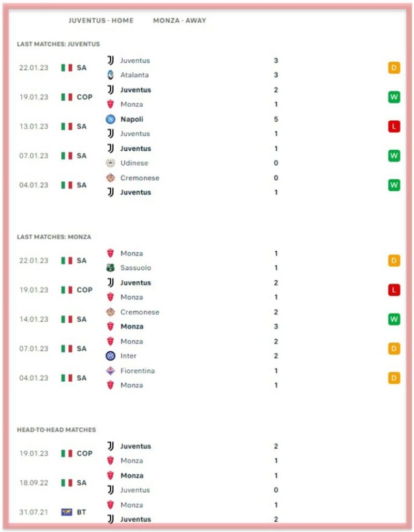Image resolution: width=414 pixels, height=532 pixels.
Task: Click the Napoli club crest
Action: click(111, 119)
